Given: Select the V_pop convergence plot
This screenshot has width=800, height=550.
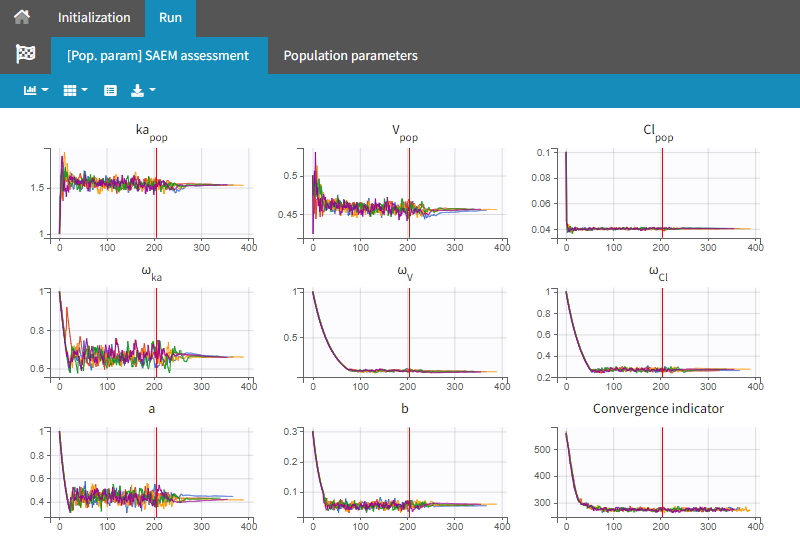Looking at the screenshot, I should tap(405, 192).
